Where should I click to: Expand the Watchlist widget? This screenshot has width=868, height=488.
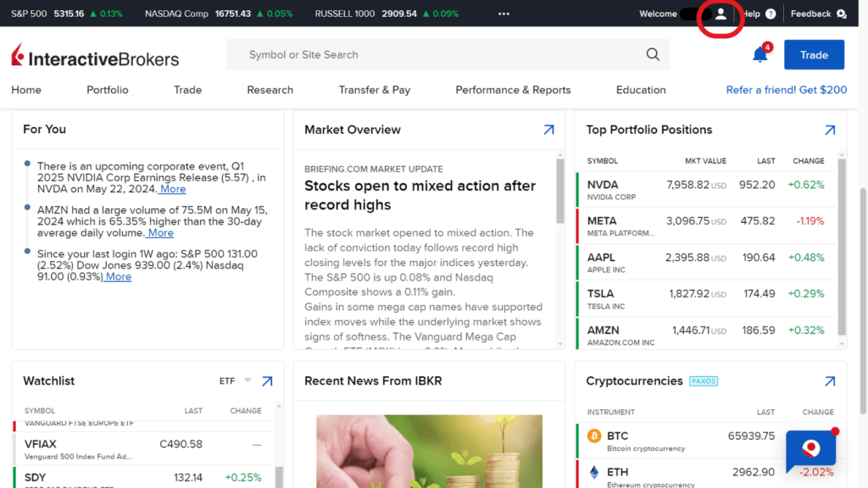pos(266,381)
